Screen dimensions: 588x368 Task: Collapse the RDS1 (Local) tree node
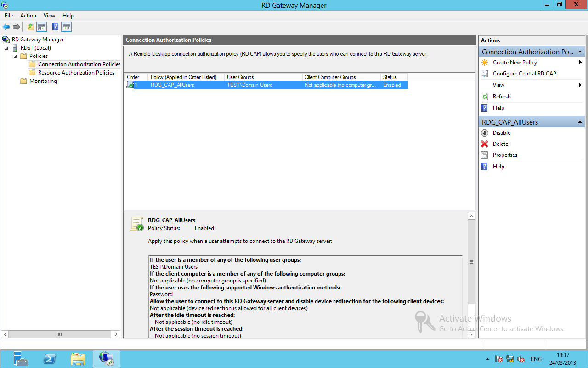click(x=6, y=48)
